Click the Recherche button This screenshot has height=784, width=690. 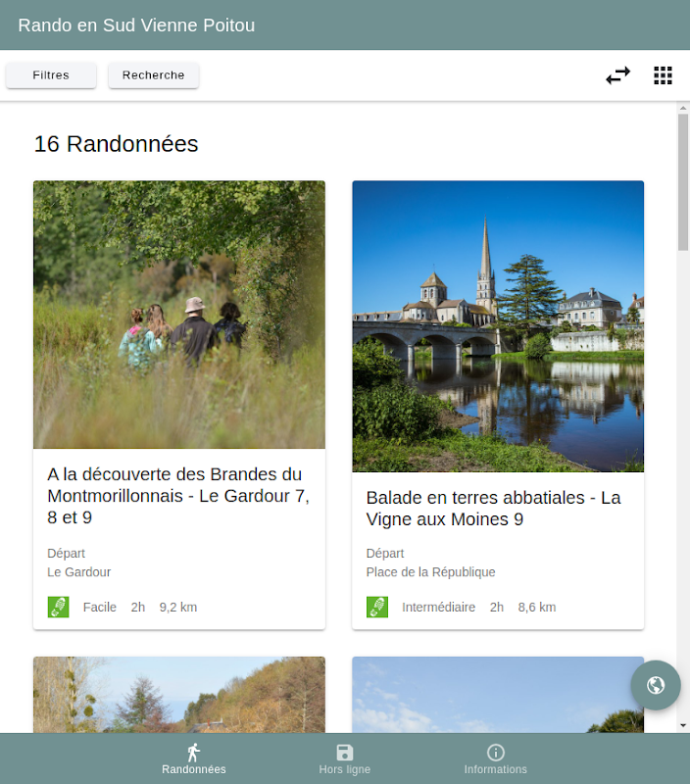[154, 75]
